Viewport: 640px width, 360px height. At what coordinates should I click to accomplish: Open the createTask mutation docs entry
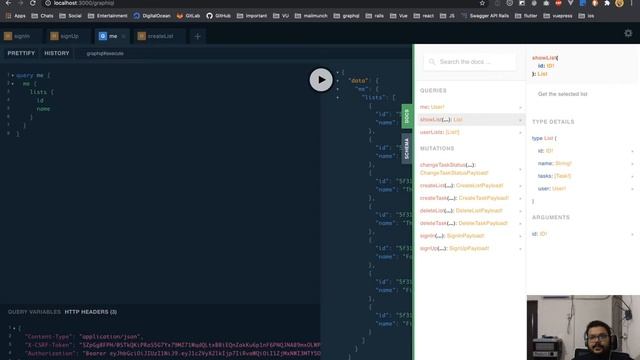pos(470,198)
